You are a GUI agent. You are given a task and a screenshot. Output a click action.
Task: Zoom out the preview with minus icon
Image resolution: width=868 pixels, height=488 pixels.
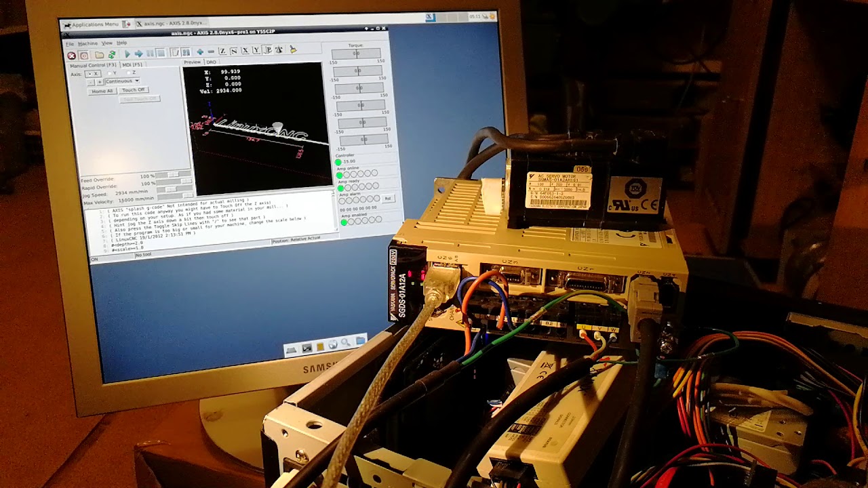tap(211, 52)
